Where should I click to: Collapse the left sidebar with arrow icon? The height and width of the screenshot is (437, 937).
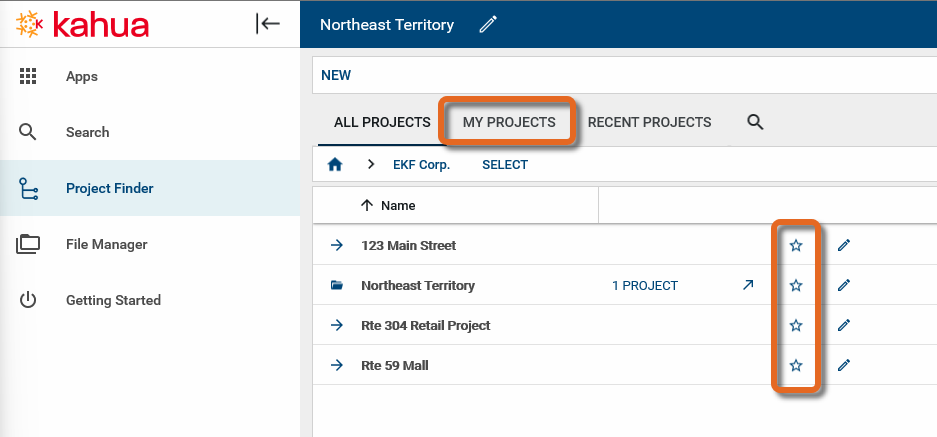click(x=268, y=24)
